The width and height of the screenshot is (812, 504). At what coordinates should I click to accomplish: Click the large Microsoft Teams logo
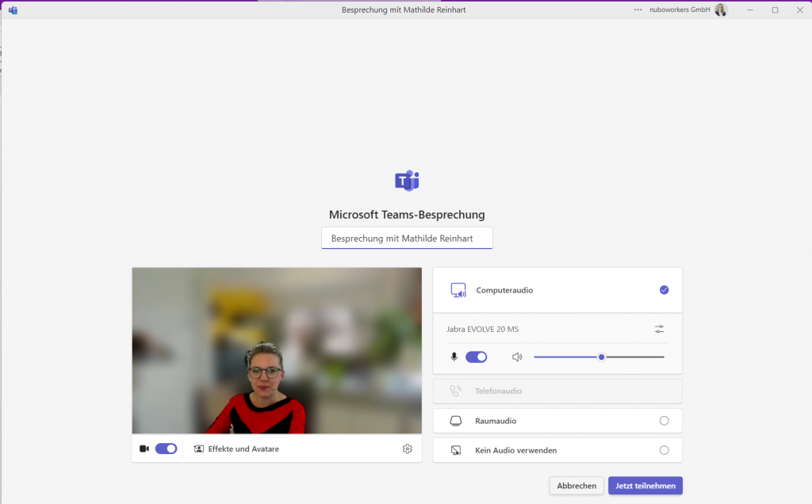[407, 181]
